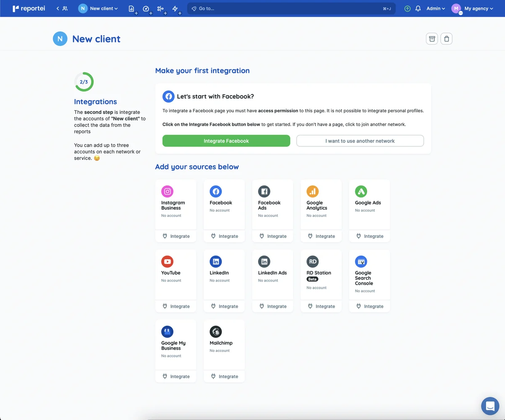Click the Integrations heading in sidebar

[x=96, y=102]
